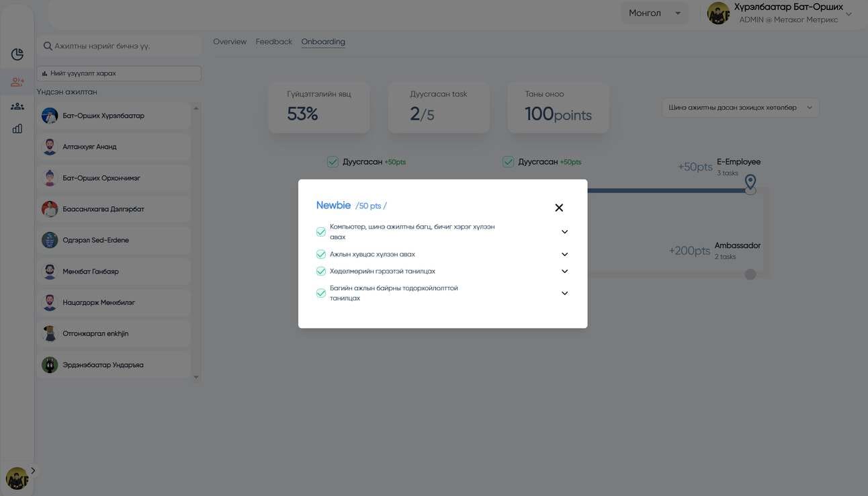
Task: Click avatar of Алтанхуяг Ананд
Action: [x=50, y=147]
